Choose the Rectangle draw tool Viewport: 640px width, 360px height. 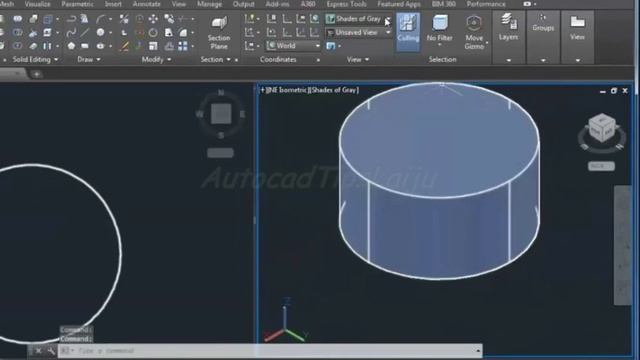tap(85, 46)
